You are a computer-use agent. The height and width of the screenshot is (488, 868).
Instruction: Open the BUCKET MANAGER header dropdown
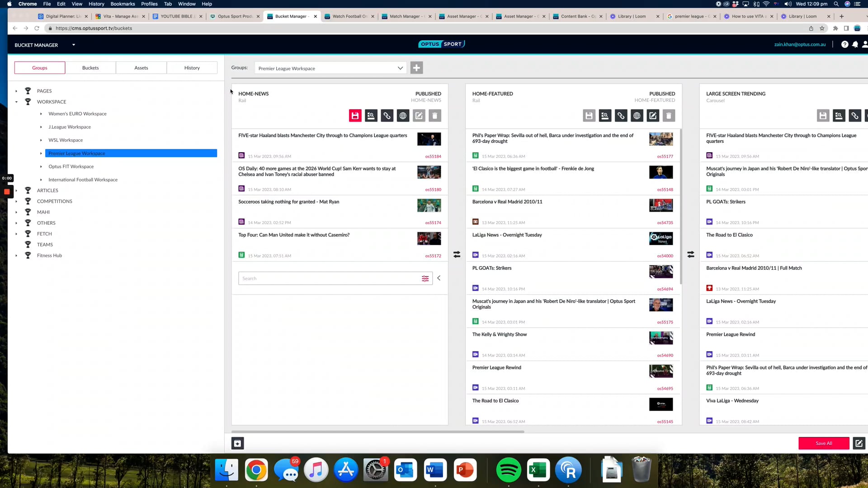click(74, 45)
